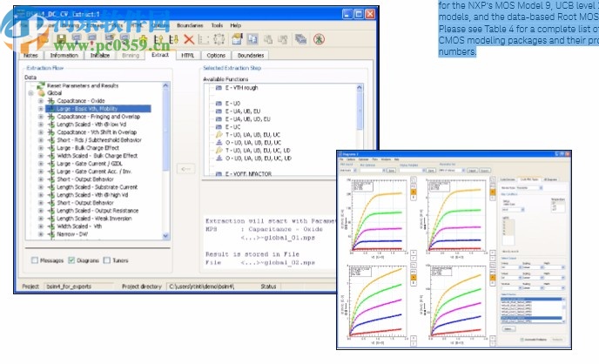Select Large - Basic Vth, Mobility tree row
This screenshot has width=599, height=364.
pos(98,109)
